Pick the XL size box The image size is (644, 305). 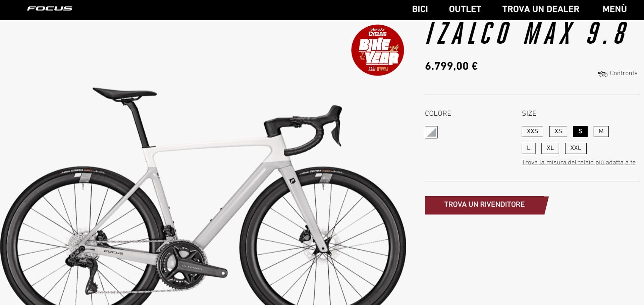pos(550,148)
